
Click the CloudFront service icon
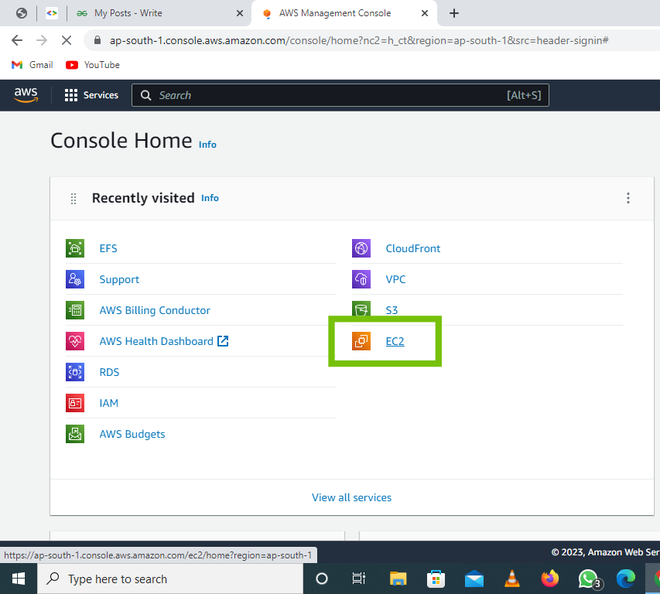click(x=361, y=248)
